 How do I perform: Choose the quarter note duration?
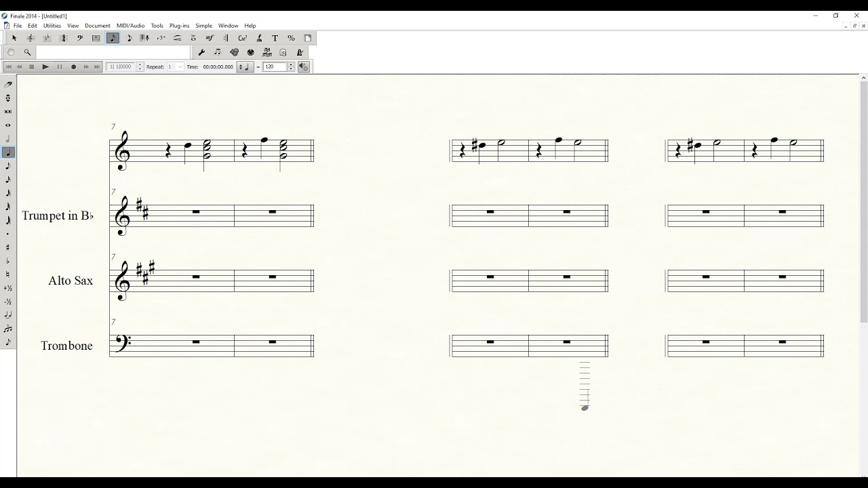tap(8, 152)
